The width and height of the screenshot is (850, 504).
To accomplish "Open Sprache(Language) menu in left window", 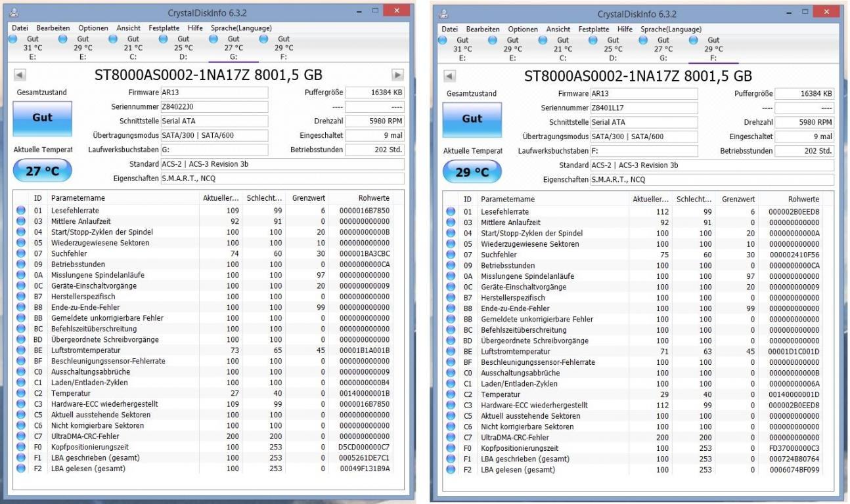I will pyautogui.click(x=241, y=28).
